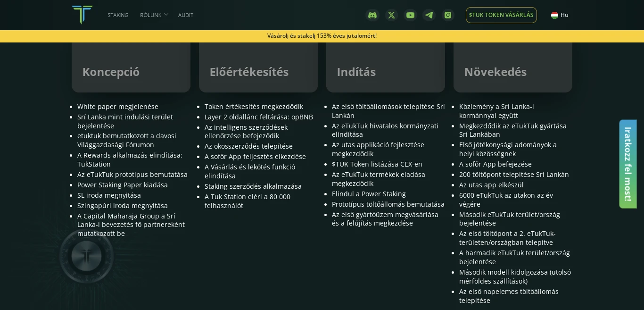Click '200 töltőpont telepítése Srí Lankán' text
The height and width of the screenshot is (310, 644).
[x=514, y=175]
